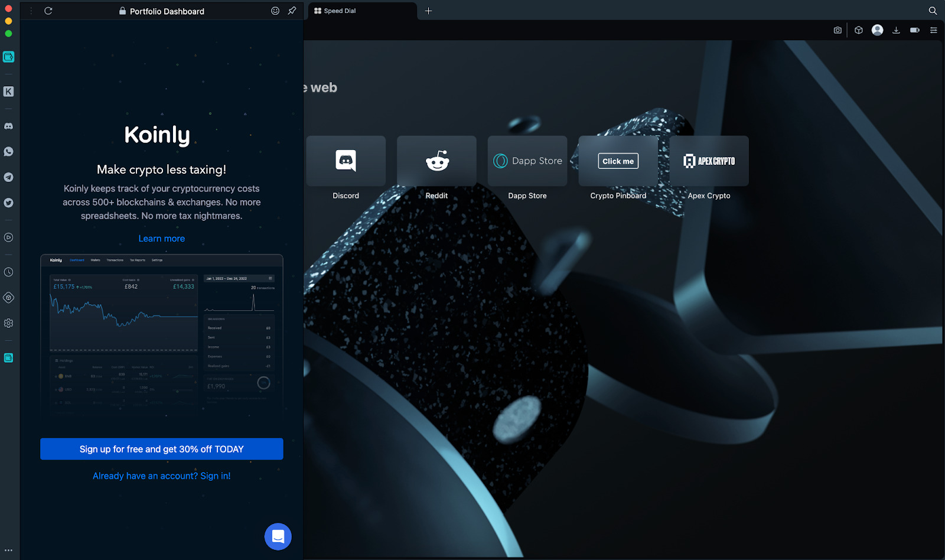Open the Apex Crypto tile
The image size is (945, 560).
pyautogui.click(x=709, y=161)
